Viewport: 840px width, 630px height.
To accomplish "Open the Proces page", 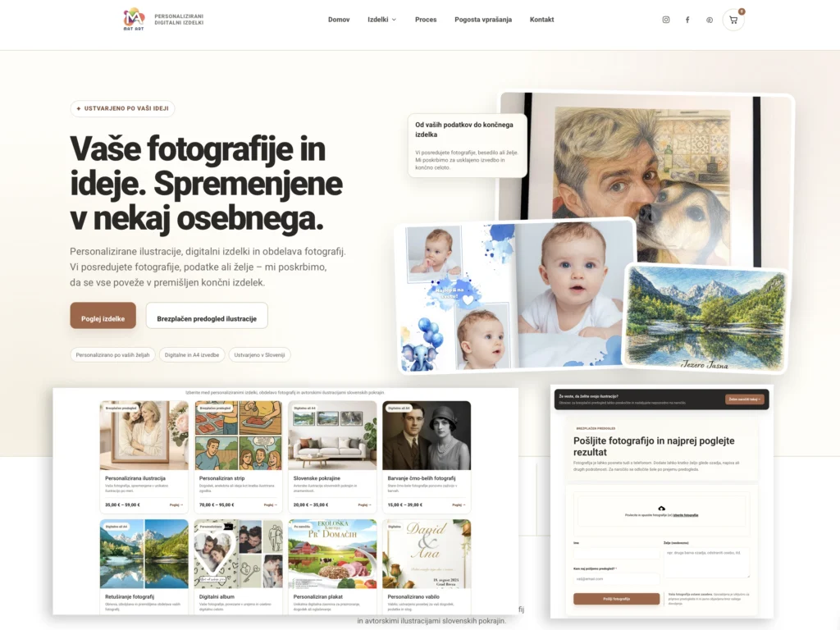I will (x=426, y=20).
